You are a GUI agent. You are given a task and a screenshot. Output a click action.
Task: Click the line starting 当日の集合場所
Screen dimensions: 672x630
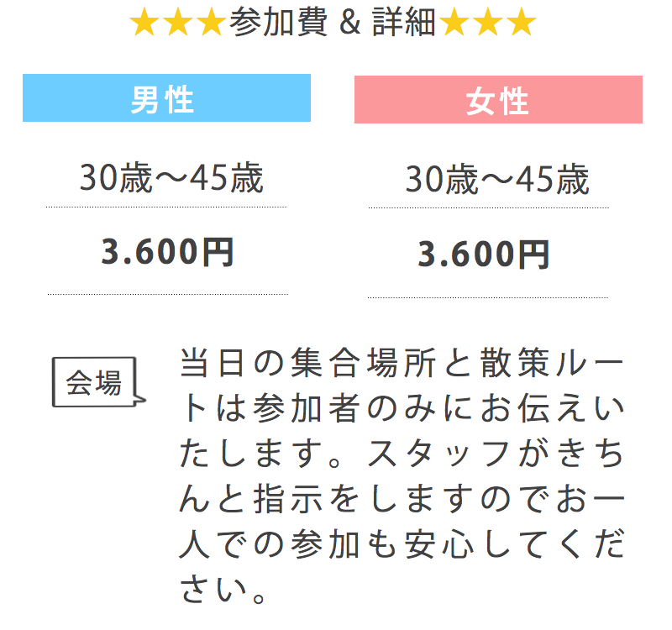[x=402, y=363]
